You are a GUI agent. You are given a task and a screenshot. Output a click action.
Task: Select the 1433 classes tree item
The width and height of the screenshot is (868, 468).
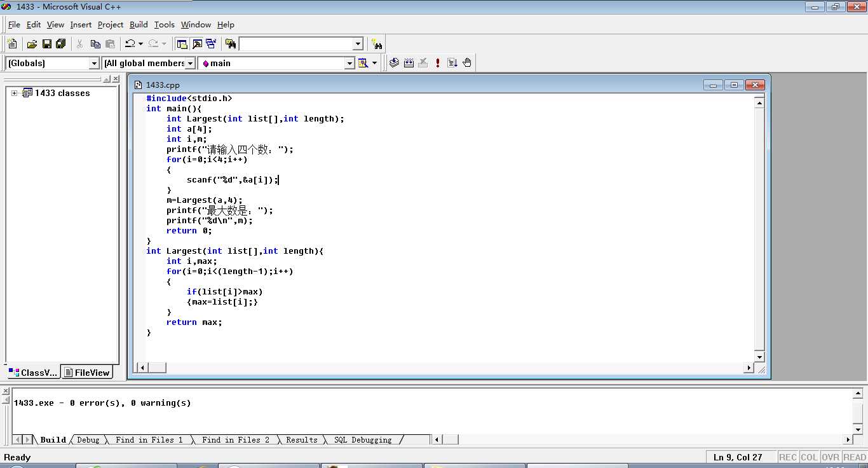(x=62, y=93)
